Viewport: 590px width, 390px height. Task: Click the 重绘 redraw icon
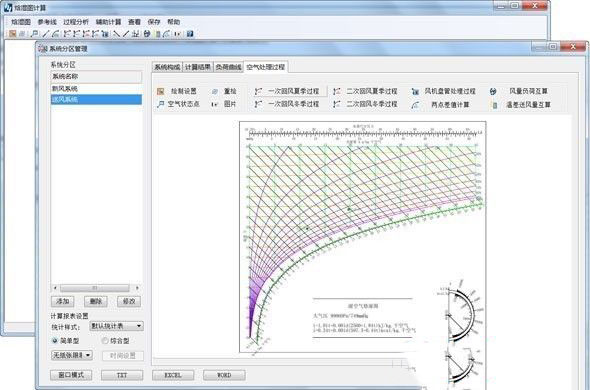click(x=215, y=91)
